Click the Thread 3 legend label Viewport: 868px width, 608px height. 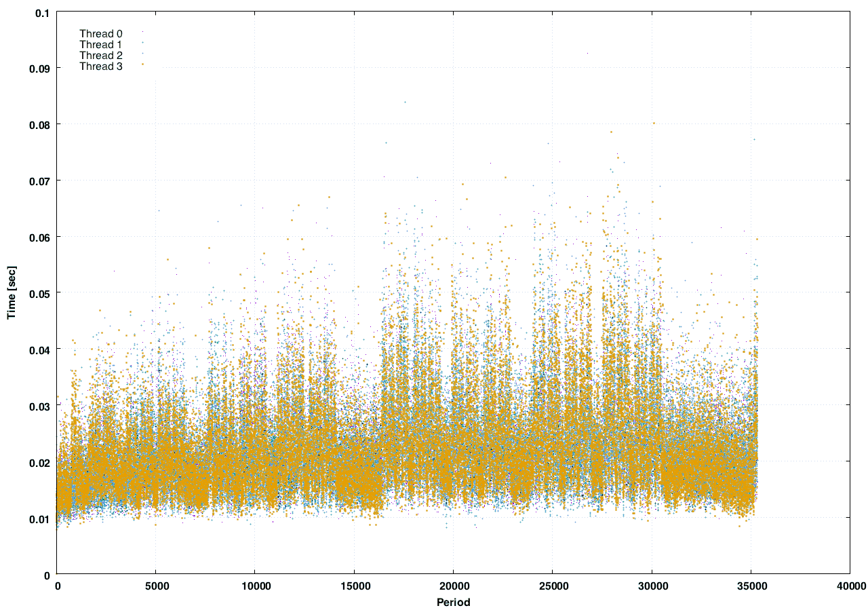(x=100, y=66)
